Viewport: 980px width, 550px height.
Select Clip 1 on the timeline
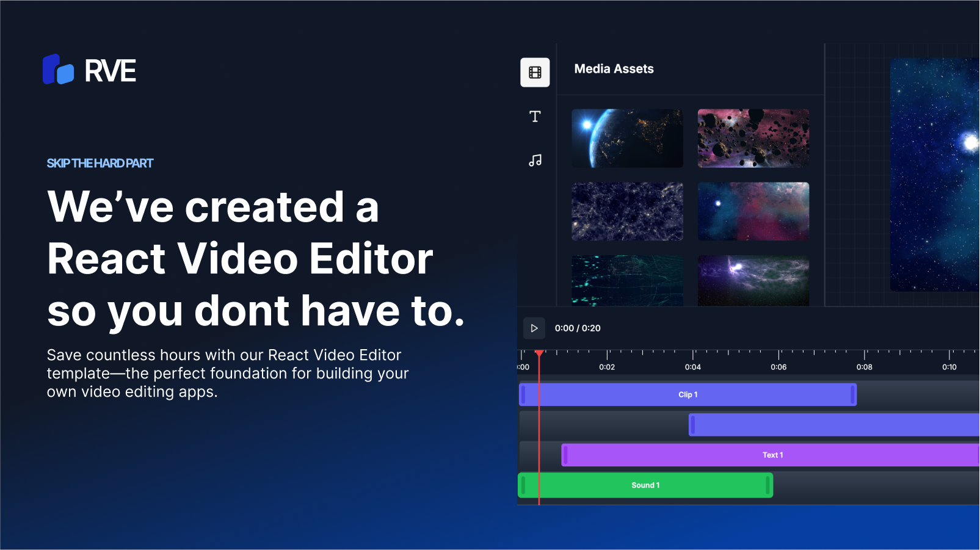tap(688, 394)
